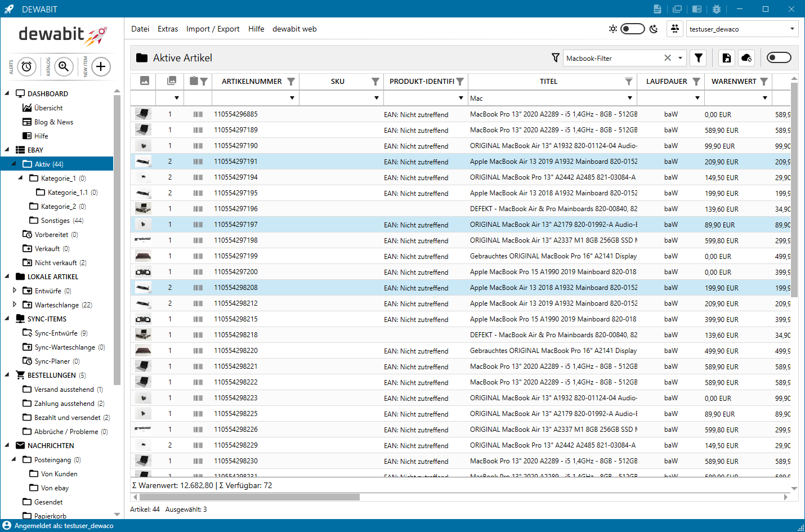
Task: Click the file export icon beside filter
Action: click(727, 58)
